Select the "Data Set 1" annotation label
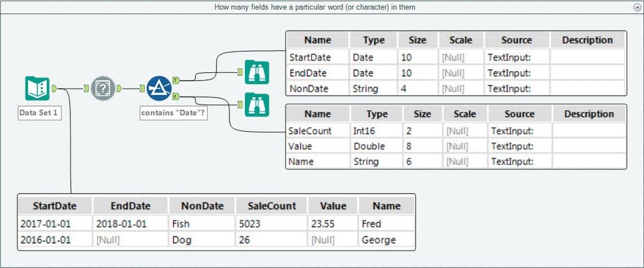Viewport: 644px width, 268px height. tap(39, 113)
